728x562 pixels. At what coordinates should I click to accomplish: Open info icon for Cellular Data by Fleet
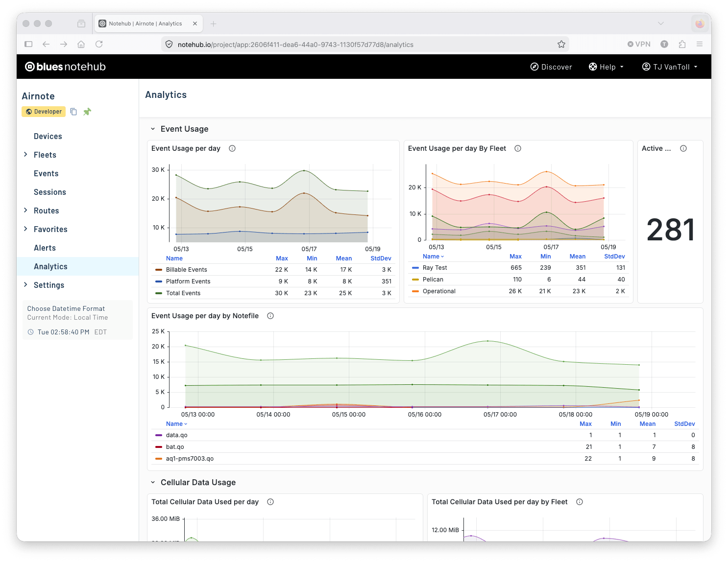[580, 502]
